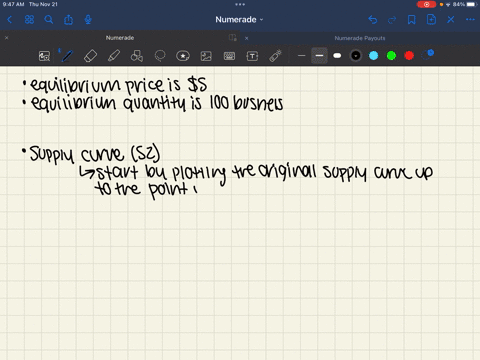This screenshot has height=360, width=480.
Task: Bookmark the current page
Action: [x=412, y=20]
